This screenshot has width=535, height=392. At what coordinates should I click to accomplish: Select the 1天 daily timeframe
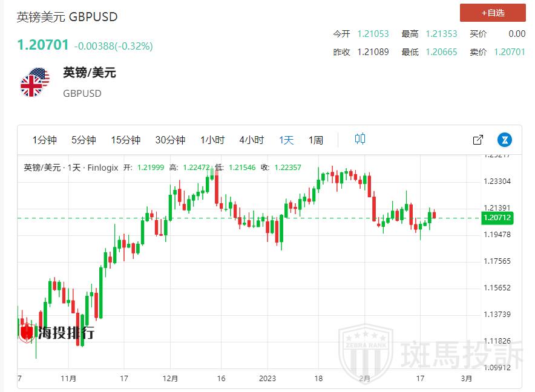[286, 140]
